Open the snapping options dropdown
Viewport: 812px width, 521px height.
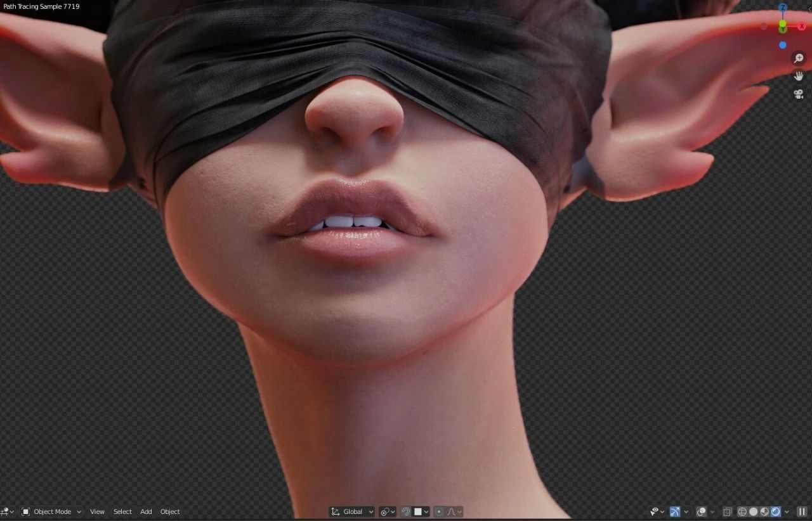click(x=421, y=511)
